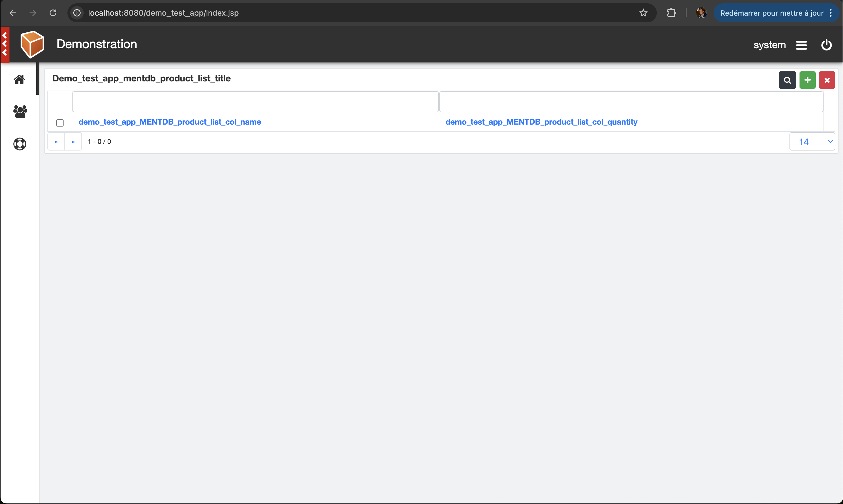843x504 pixels.
Task: Click the red X delete button
Action: [x=827, y=80]
